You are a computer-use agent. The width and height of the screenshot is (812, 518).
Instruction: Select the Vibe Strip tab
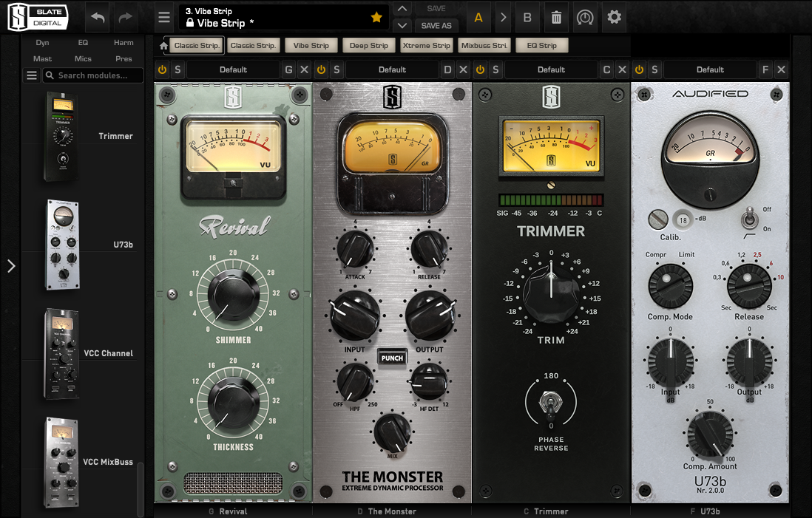[x=311, y=46]
